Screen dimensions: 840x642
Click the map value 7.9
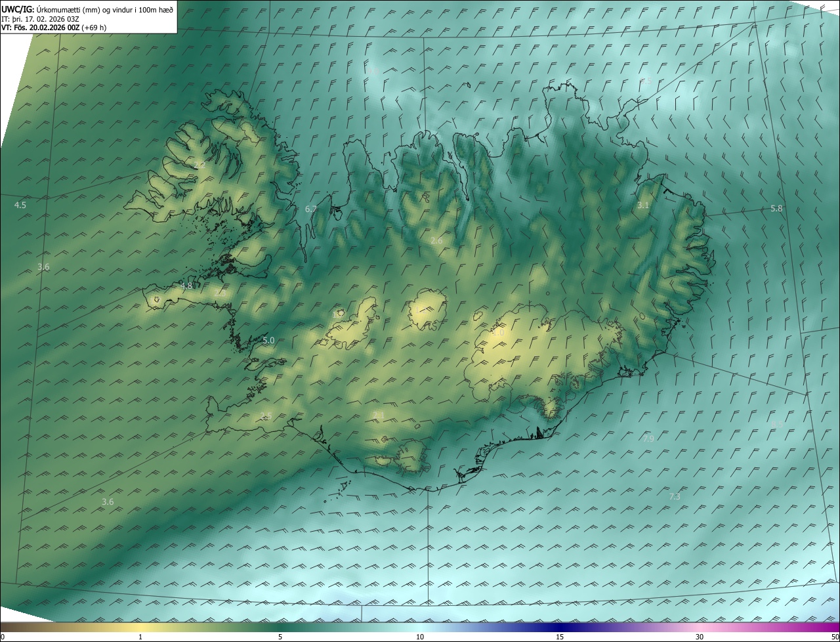coord(648,439)
